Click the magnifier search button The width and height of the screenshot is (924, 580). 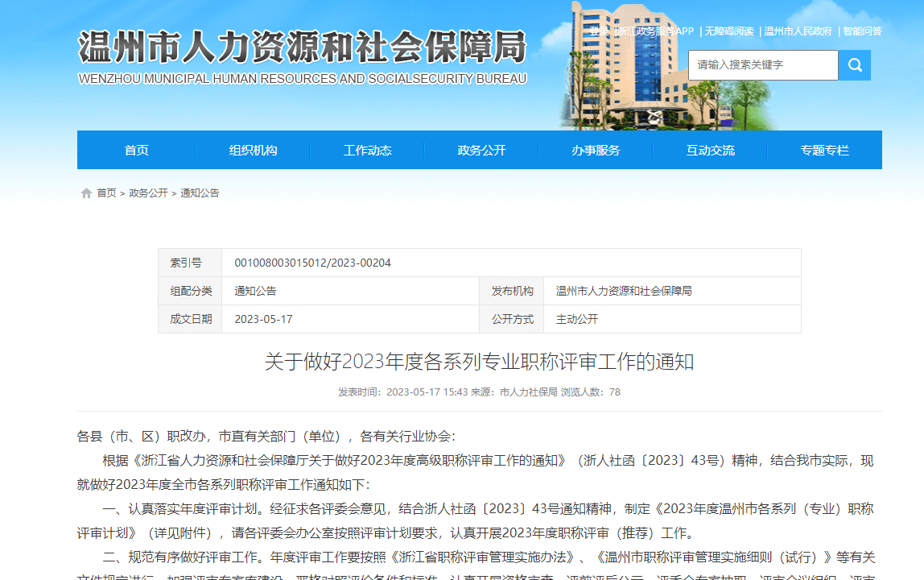854,65
